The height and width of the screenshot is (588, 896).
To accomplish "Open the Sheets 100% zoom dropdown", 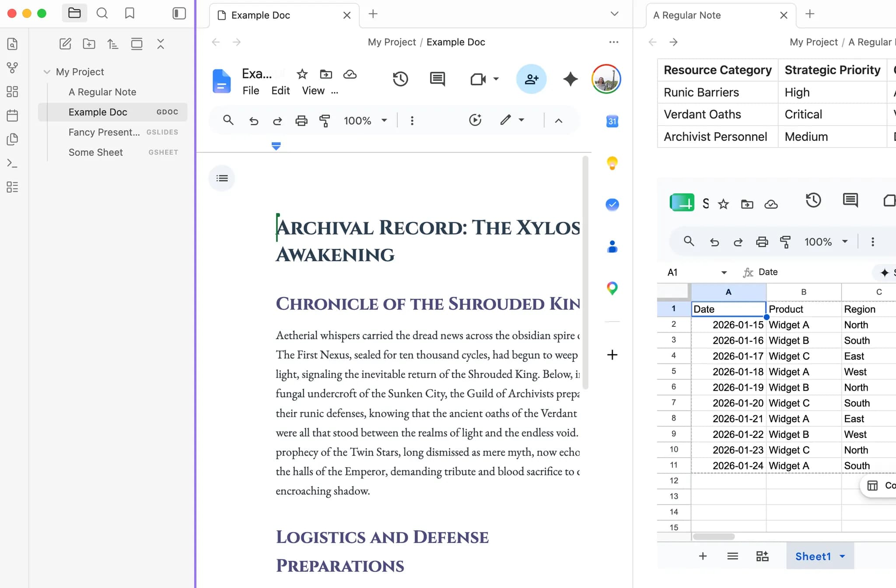I will [x=826, y=242].
